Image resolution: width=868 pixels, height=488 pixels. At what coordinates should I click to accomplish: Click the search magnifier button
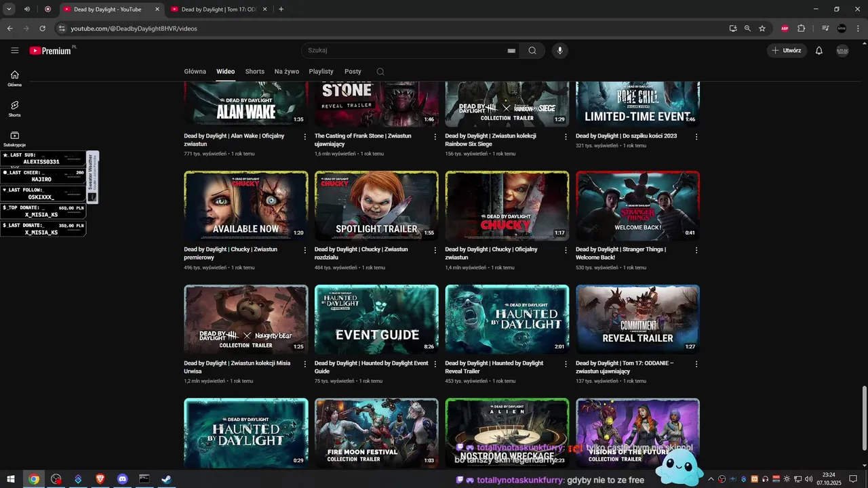(x=532, y=50)
